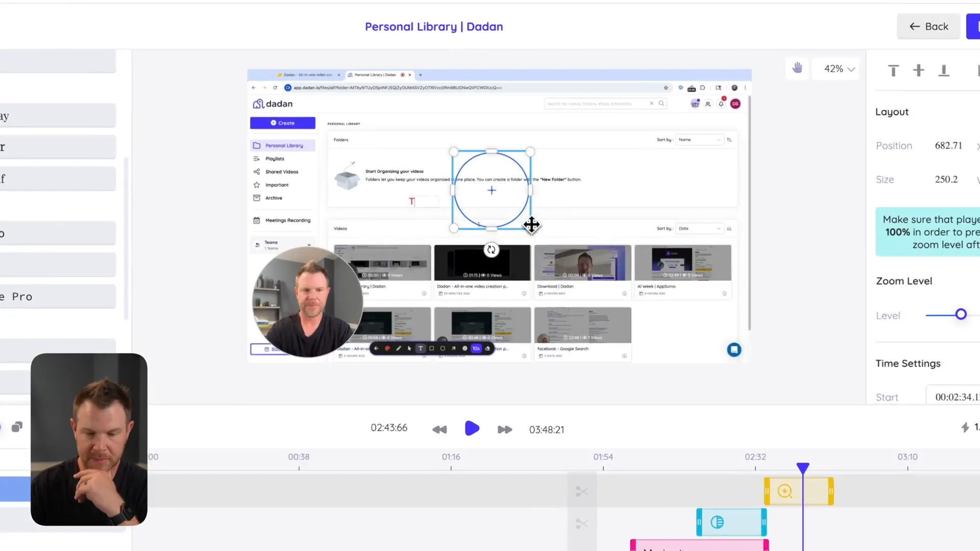The image size is (980, 551).
Task: Click the facebook - Google Search video thumbnail
Action: pos(582,325)
